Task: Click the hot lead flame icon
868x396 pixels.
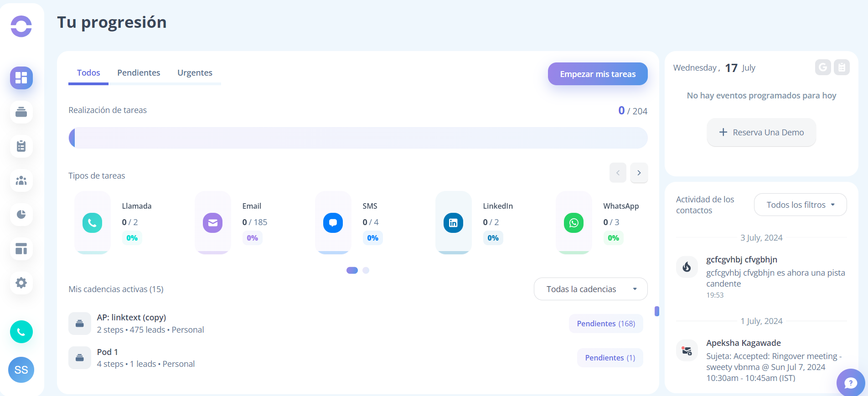Action: tap(687, 267)
